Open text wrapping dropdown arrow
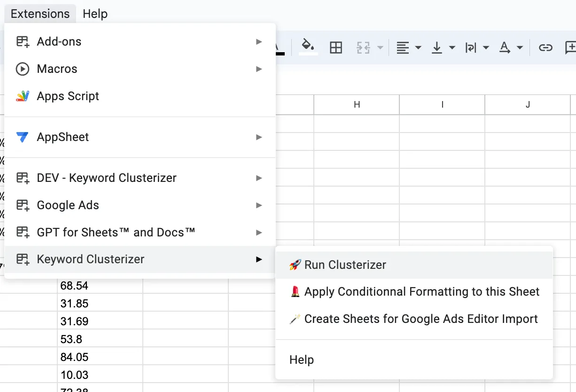Image resolution: width=576 pixels, height=392 pixels. [x=486, y=47]
